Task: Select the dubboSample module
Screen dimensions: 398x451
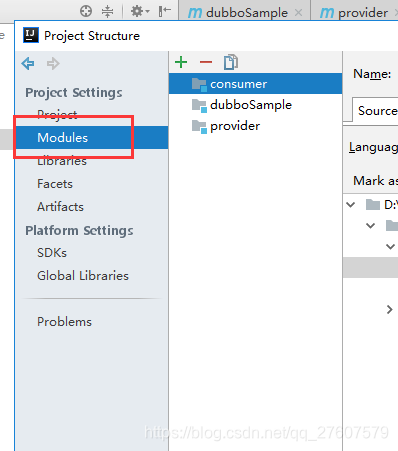Action: tap(255, 105)
